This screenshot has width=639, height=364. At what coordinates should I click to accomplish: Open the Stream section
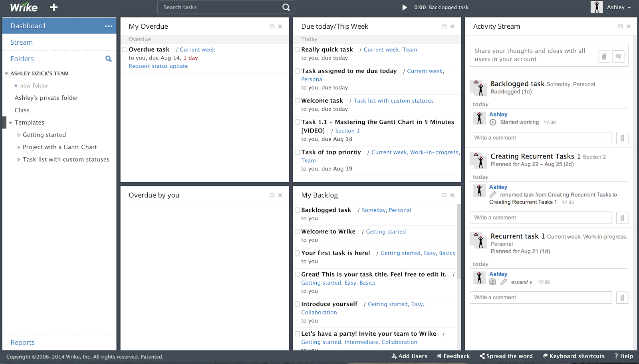(22, 42)
